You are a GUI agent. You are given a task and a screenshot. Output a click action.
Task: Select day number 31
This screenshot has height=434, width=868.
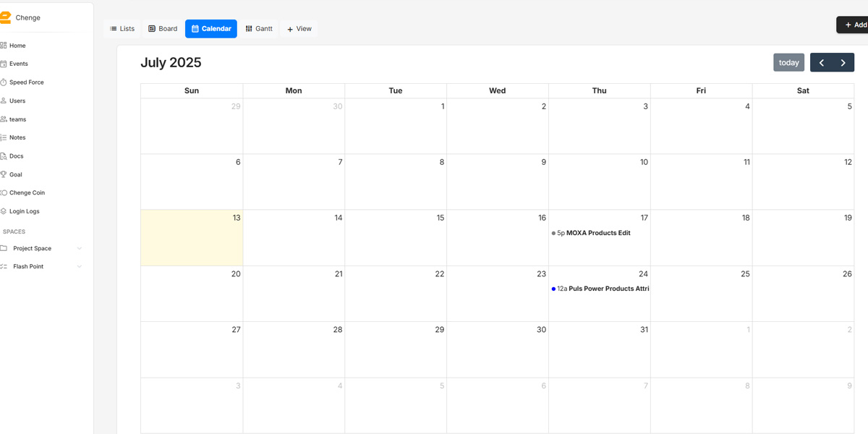644,330
